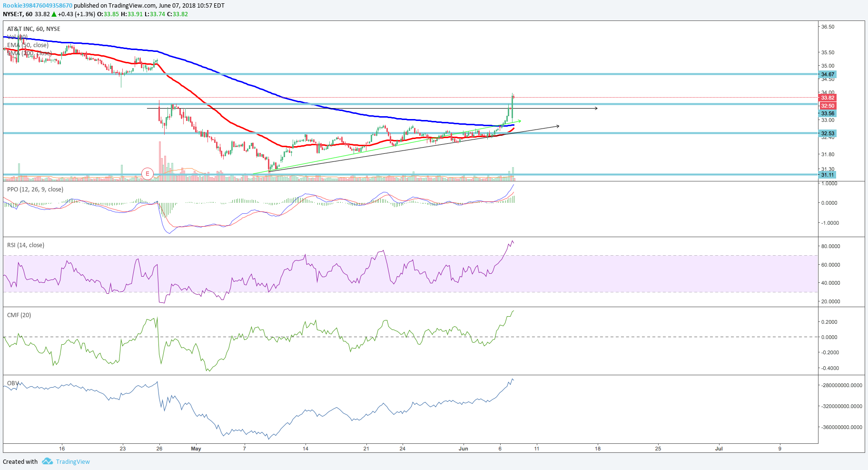Click the RSI (14, close) legend
The image size is (868, 470).
(x=26, y=245)
